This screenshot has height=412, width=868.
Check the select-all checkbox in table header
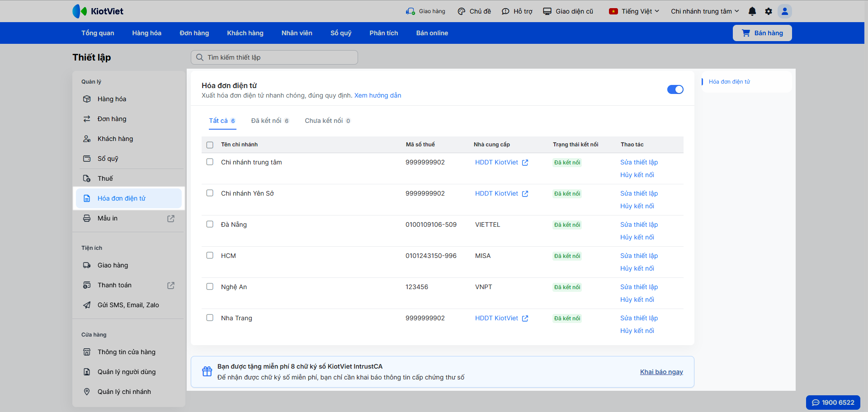[210, 145]
